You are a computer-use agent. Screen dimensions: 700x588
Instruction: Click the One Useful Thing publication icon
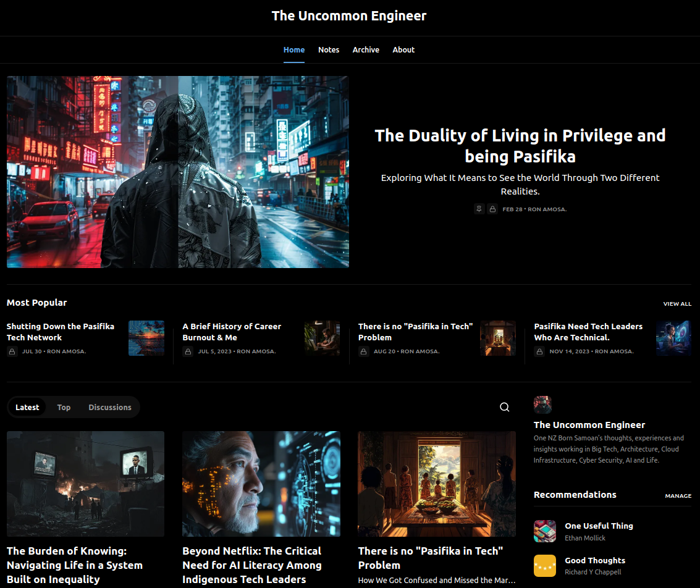pyautogui.click(x=545, y=531)
